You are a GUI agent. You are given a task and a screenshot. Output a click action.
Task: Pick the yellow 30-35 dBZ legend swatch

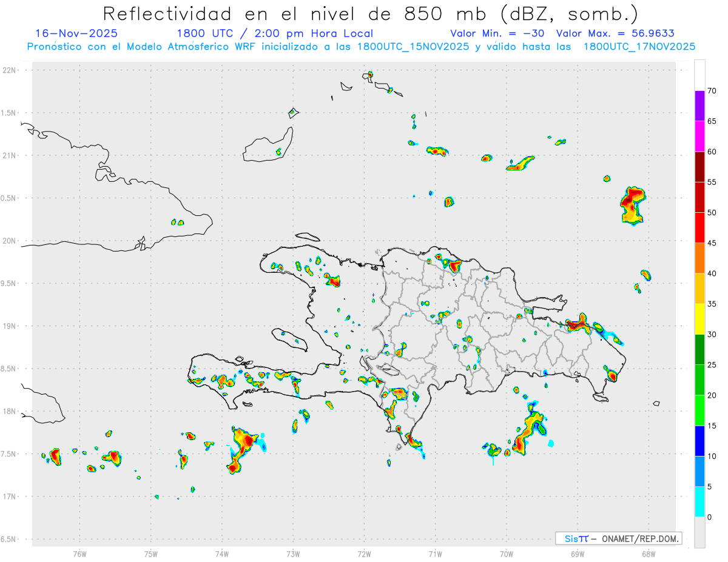tap(699, 319)
